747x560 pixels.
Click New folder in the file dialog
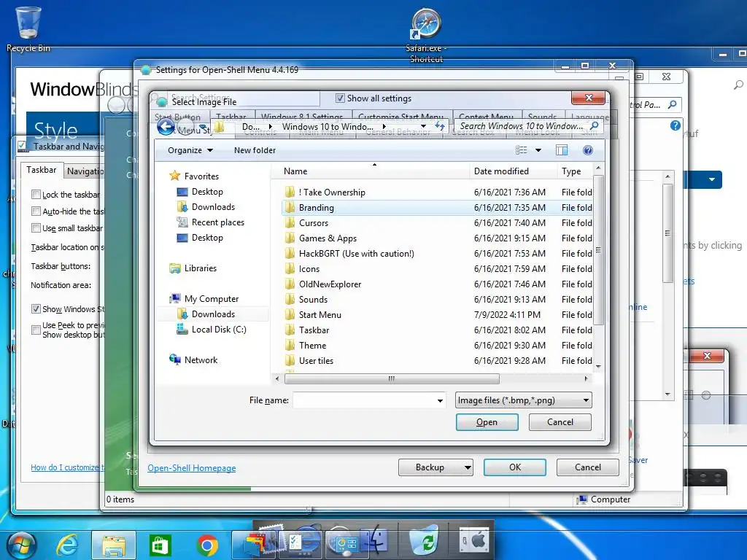(x=255, y=150)
